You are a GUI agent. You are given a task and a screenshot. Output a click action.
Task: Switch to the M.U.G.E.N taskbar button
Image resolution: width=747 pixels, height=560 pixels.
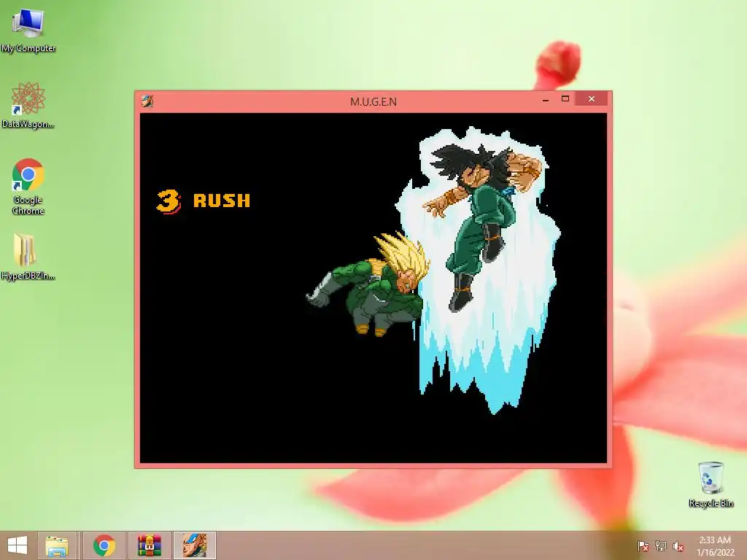[194, 545]
